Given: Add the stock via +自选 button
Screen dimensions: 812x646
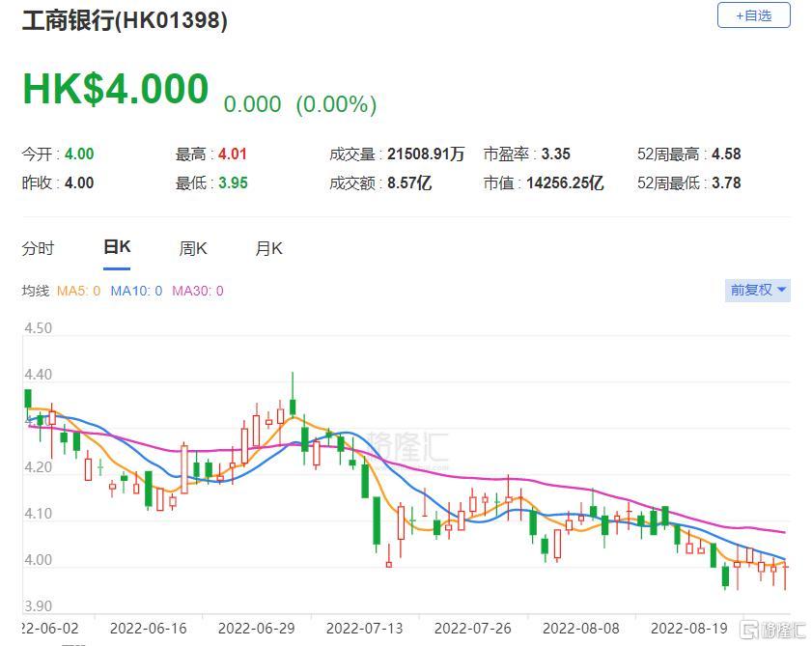Looking at the screenshot, I should 753,15.
